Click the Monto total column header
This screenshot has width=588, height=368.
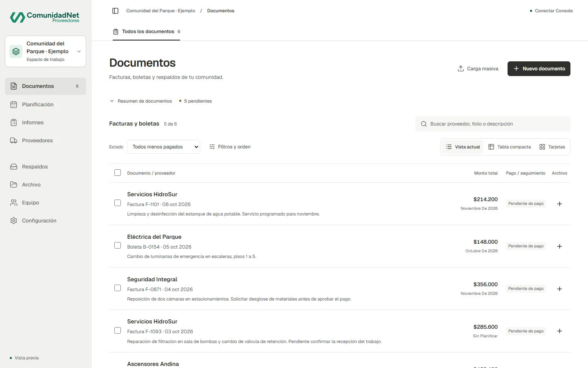pos(486,173)
